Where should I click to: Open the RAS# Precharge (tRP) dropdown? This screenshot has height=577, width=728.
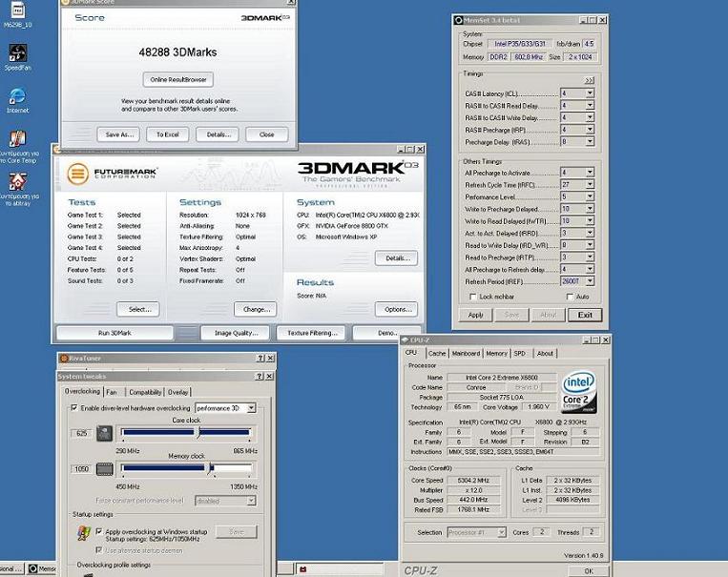pos(590,130)
